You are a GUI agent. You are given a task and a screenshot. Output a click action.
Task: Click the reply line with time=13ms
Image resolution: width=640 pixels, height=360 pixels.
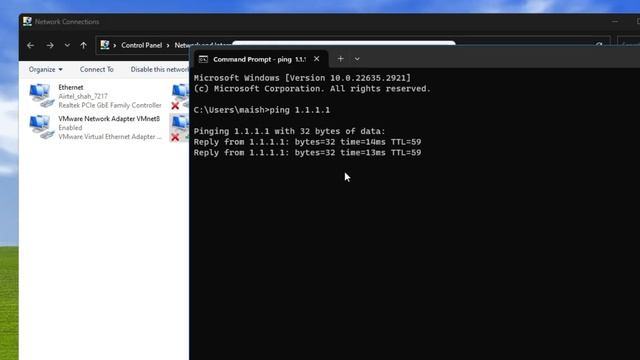coord(307,153)
